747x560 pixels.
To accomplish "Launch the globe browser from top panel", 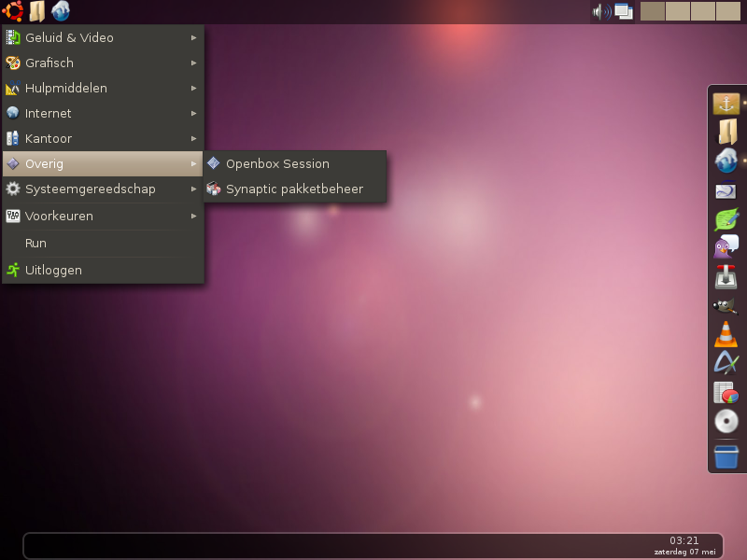I will (x=61, y=11).
